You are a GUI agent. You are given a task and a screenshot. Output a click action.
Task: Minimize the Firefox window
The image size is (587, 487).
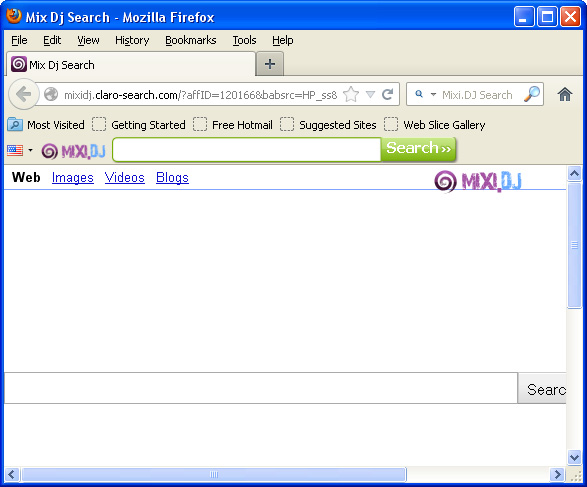click(524, 16)
